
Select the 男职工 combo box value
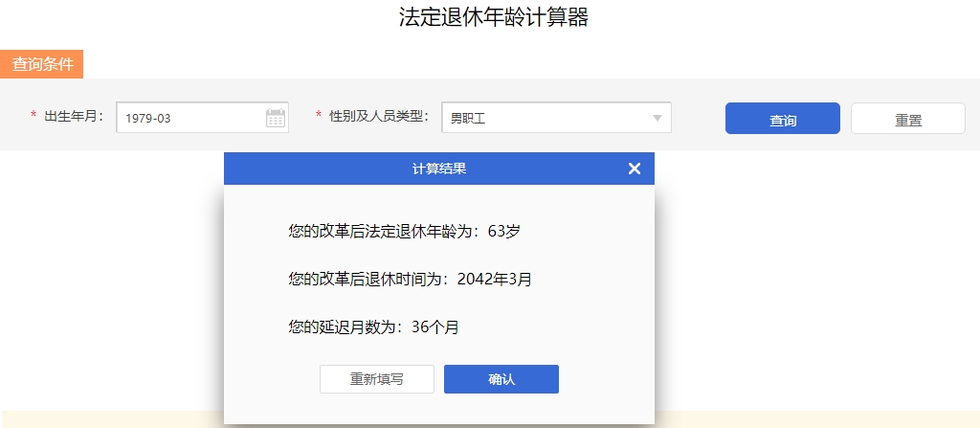point(546,119)
